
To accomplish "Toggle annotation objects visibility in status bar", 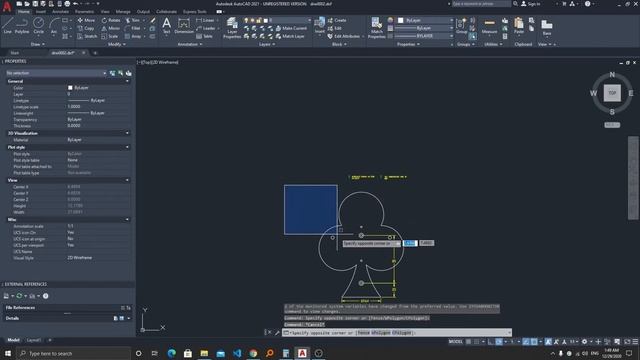I will (x=549, y=342).
